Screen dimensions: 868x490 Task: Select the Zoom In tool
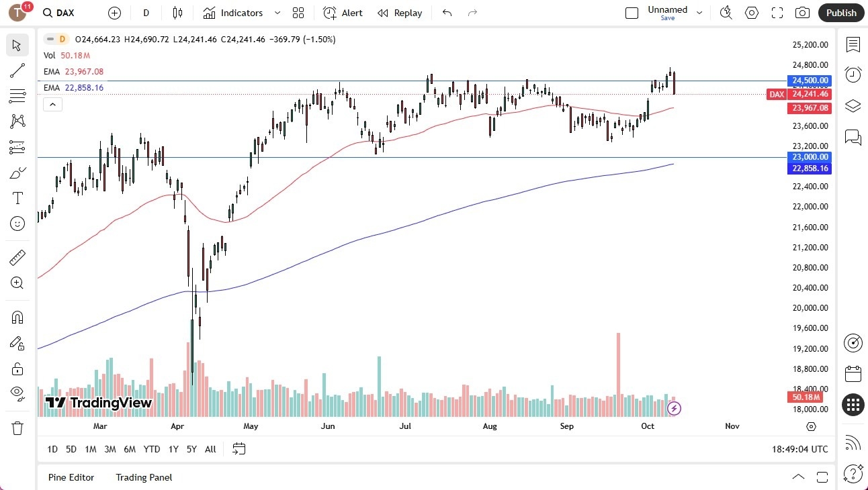coord(17,283)
